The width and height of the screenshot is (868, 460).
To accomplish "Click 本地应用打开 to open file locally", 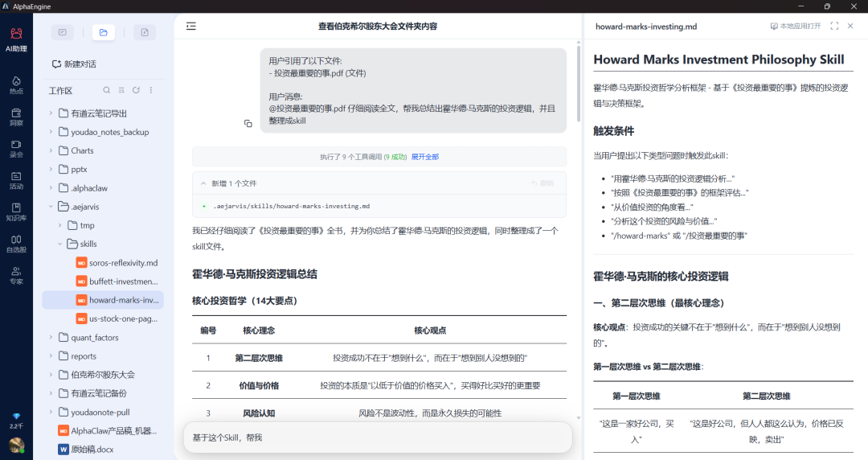I will [796, 27].
